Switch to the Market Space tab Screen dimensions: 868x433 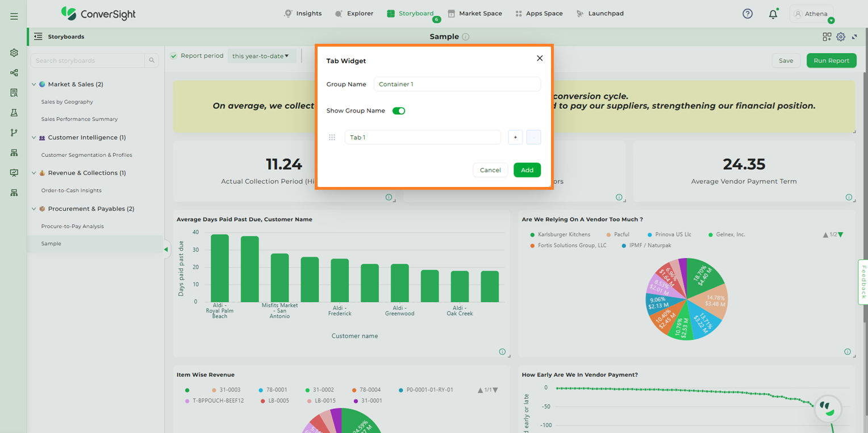click(474, 14)
